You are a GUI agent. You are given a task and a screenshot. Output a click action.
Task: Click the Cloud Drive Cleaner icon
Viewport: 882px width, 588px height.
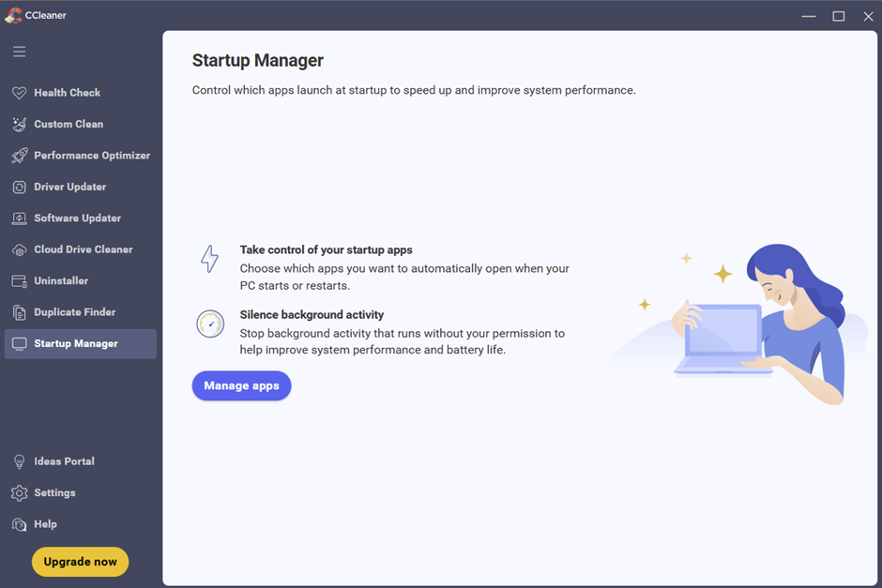click(x=19, y=249)
